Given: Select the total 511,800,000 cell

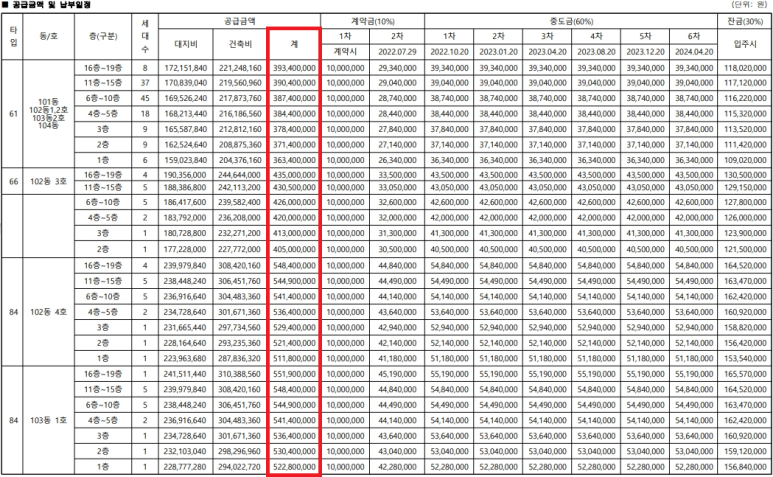Looking at the screenshot, I should pyautogui.click(x=294, y=358).
